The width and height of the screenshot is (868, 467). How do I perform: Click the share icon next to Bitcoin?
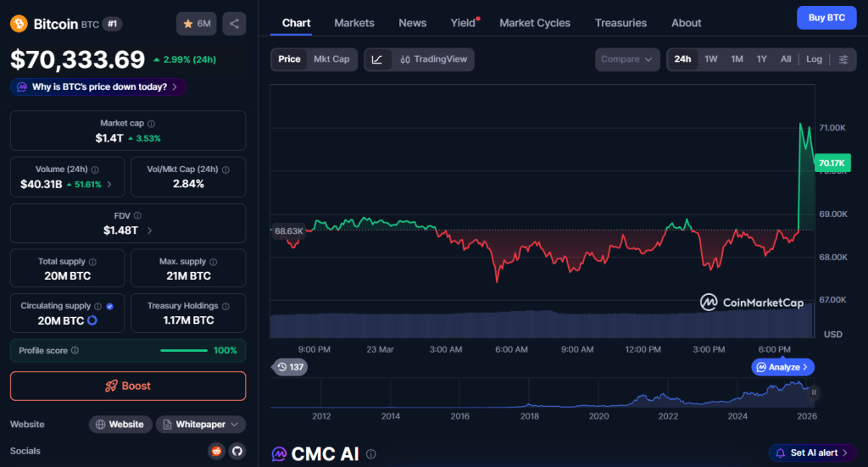(234, 24)
